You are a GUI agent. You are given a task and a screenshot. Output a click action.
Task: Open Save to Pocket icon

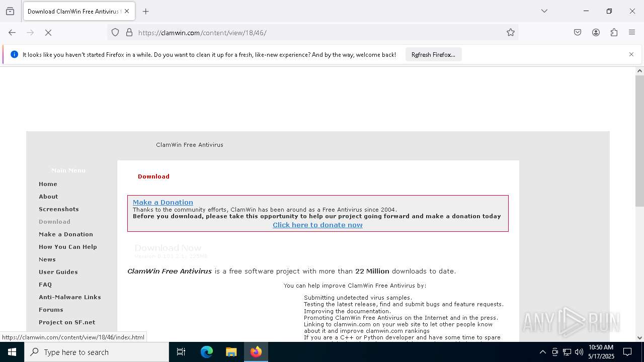578,33
